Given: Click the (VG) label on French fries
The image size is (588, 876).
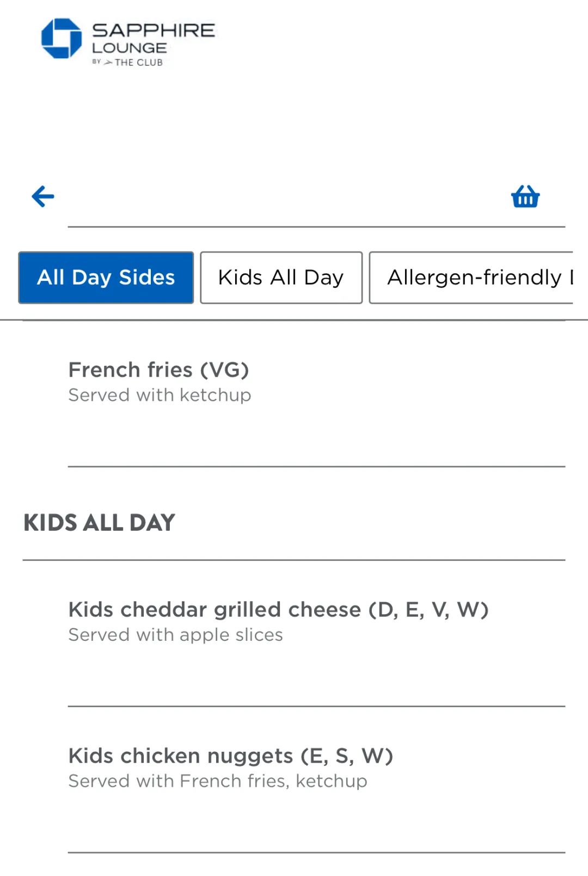Looking at the screenshot, I should [224, 370].
